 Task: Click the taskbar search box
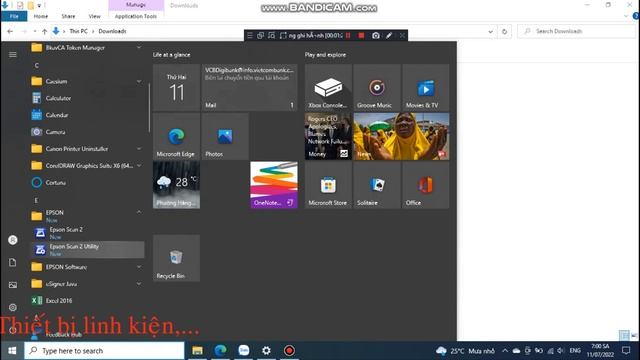(x=104, y=351)
